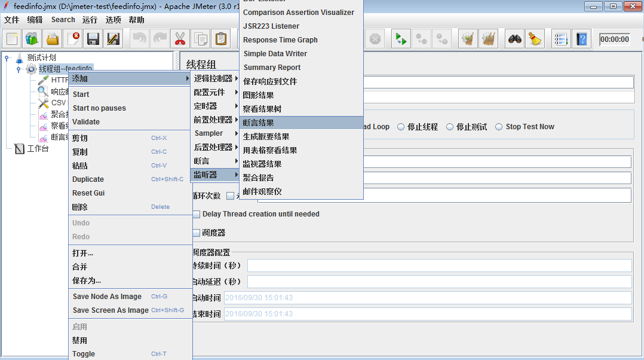Choose Summary Report listener entry
This screenshot has width=644, height=360.
(x=302, y=68)
